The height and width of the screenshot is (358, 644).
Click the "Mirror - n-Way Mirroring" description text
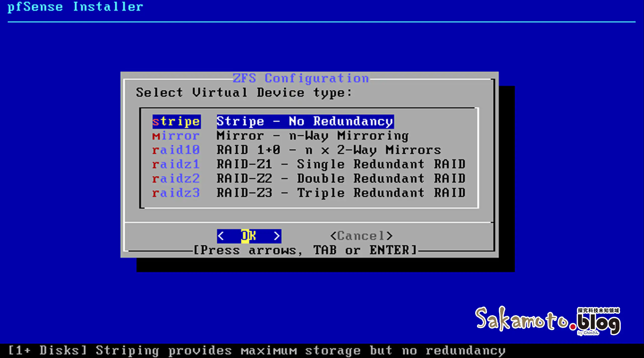click(x=312, y=135)
